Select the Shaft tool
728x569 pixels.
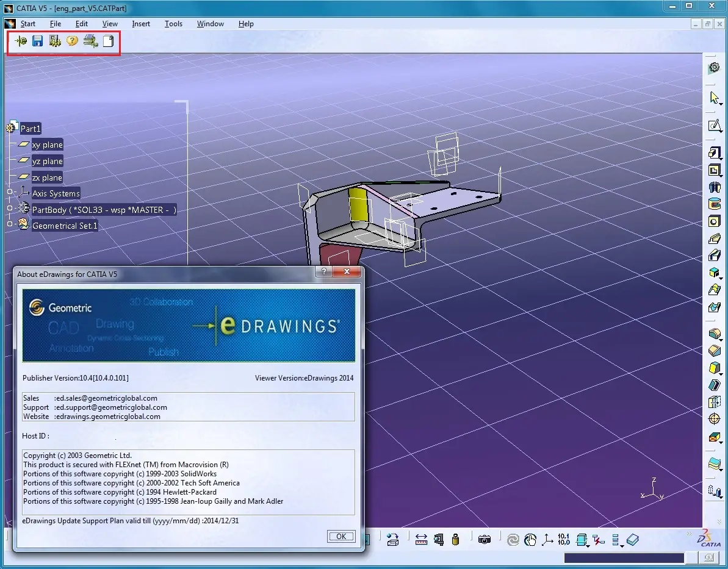tap(714, 187)
